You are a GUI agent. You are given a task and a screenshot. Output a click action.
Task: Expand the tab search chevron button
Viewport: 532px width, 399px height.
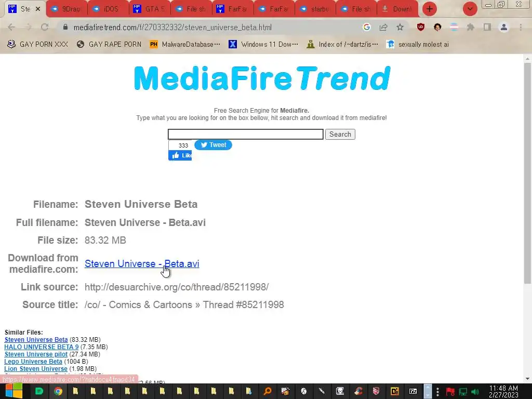(470, 9)
